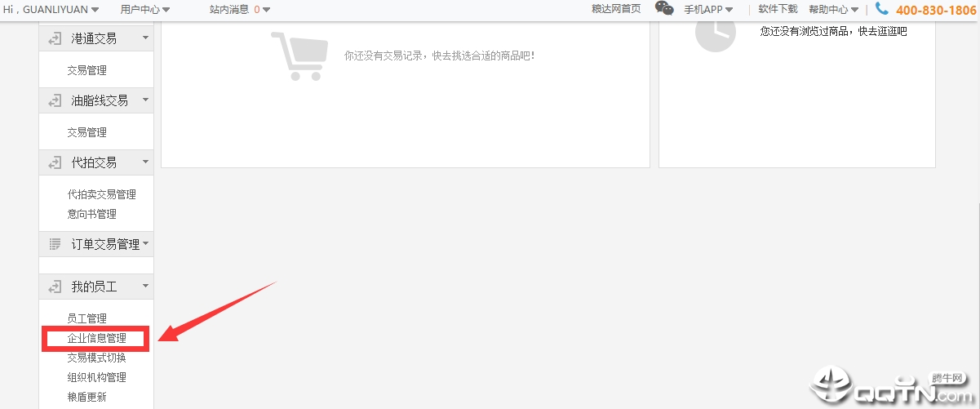The width and height of the screenshot is (980, 409).
Task: Click the 油脂线交易 section icon
Action: 55,100
